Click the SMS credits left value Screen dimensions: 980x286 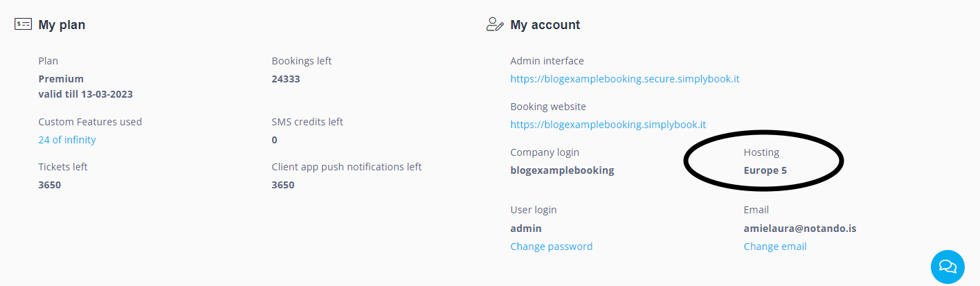pyautogui.click(x=275, y=140)
